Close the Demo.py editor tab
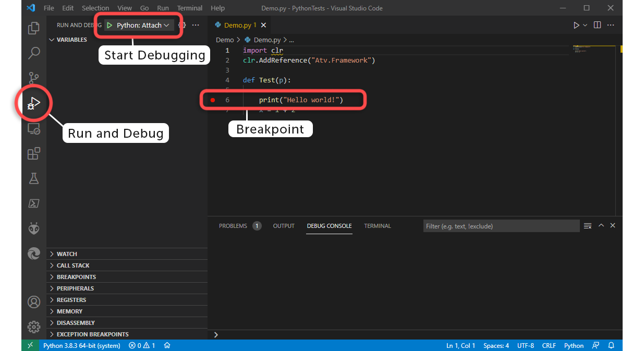This screenshot has height=351, width=644. coord(263,25)
